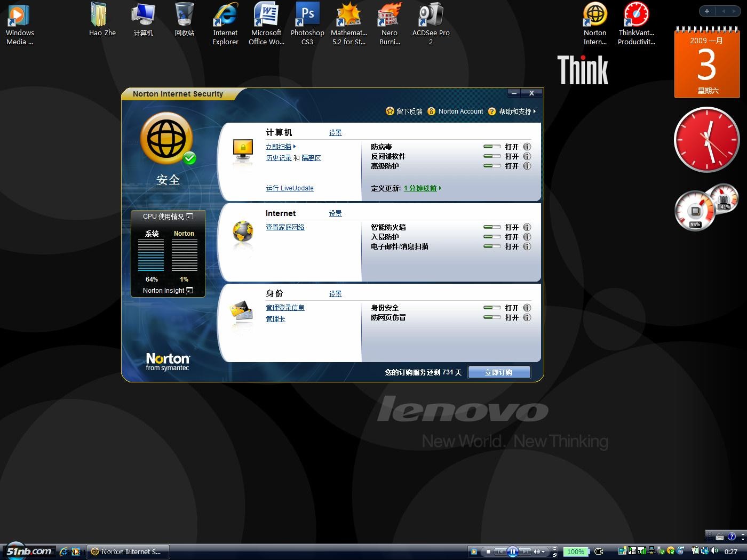Open 管理登录信息 link
Image resolution: width=747 pixels, height=560 pixels.
285,308
